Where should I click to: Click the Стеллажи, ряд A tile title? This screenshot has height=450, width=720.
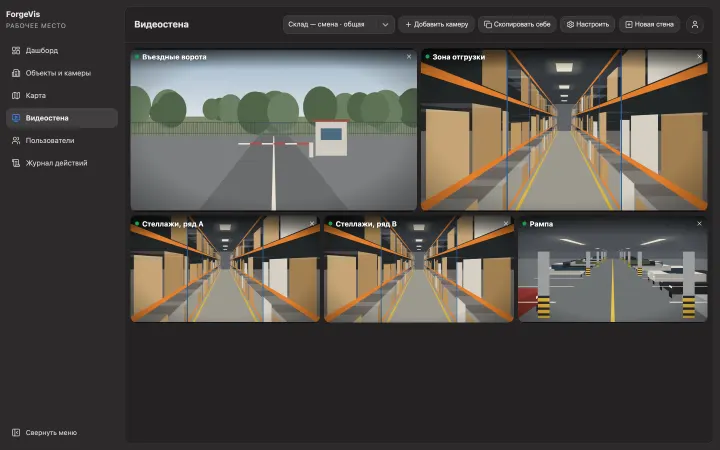tap(173, 224)
